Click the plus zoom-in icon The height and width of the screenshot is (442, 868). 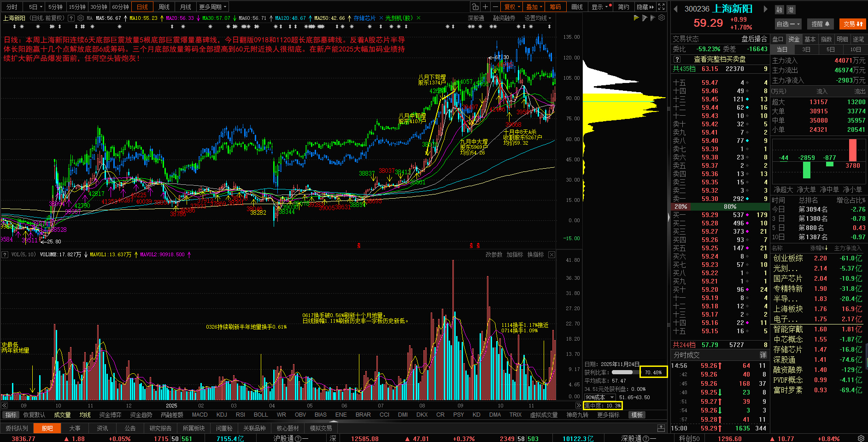tap(485, 7)
